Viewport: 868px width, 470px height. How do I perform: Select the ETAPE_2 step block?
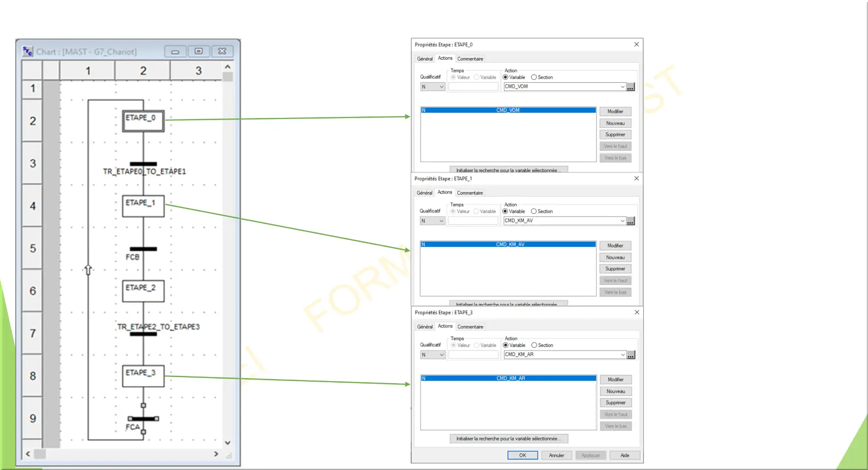click(143, 291)
